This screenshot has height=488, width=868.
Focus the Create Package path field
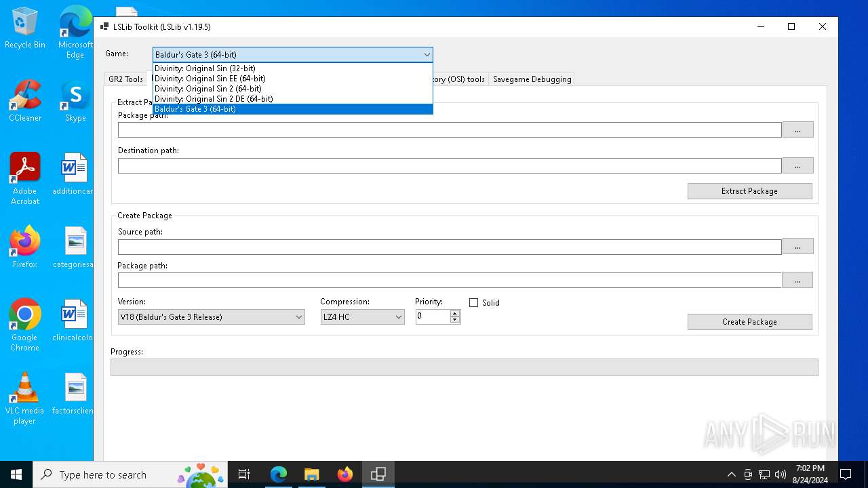pyautogui.click(x=450, y=280)
